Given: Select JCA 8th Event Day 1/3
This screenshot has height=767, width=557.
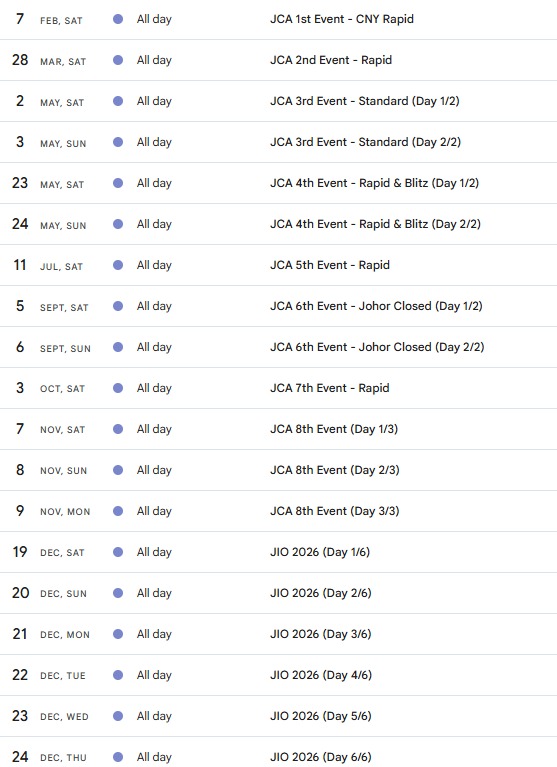Looking at the screenshot, I should pyautogui.click(x=334, y=429).
